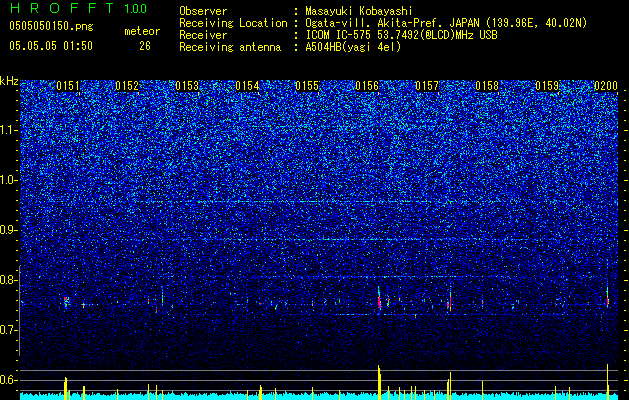Click the date stamp 05.05.05 01:50
This screenshot has height=400, width=629.
click(51, 46)
